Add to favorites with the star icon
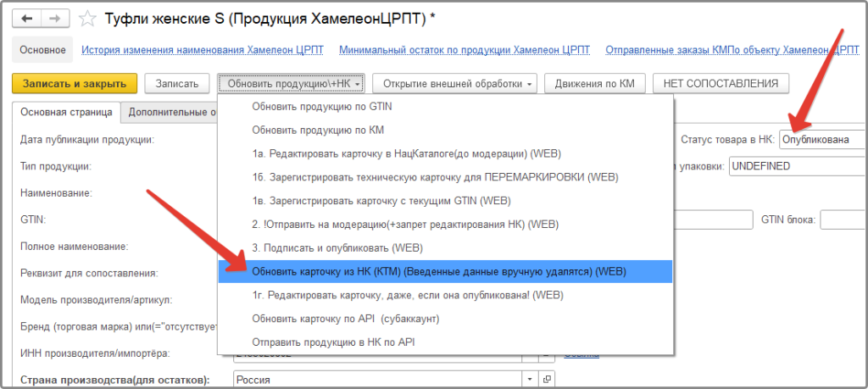The height and width of the screenshot is (389, 868). 87,19
